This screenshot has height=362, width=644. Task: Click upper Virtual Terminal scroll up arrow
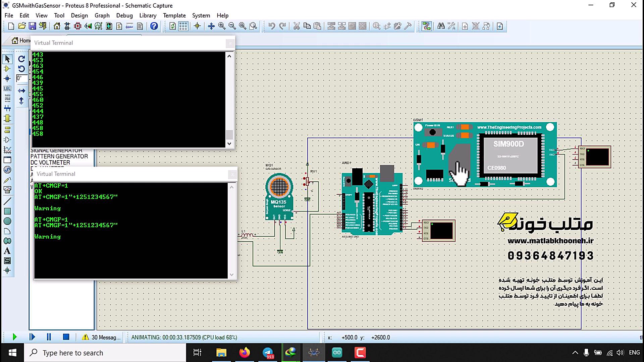tap(229, 56)
